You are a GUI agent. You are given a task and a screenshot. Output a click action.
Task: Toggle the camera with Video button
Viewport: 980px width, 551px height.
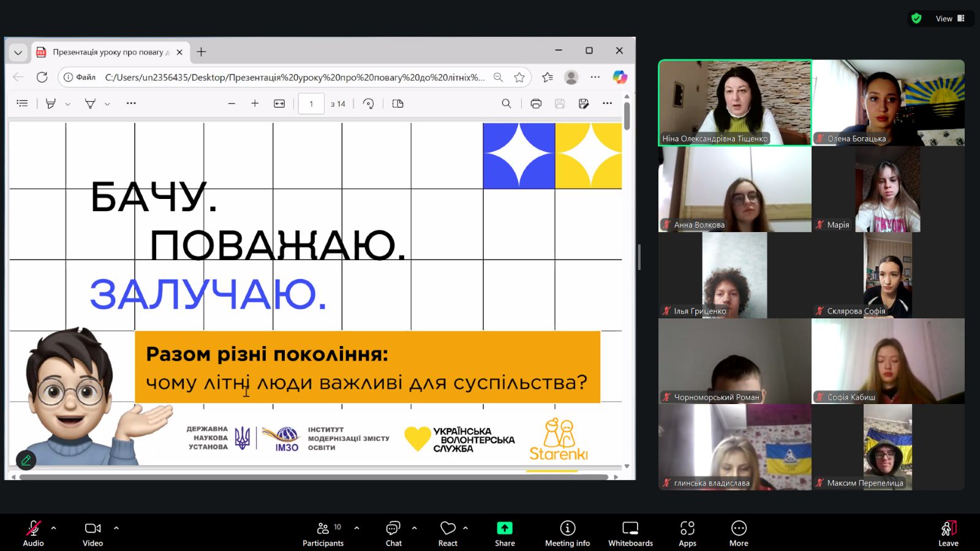point(92,533)
